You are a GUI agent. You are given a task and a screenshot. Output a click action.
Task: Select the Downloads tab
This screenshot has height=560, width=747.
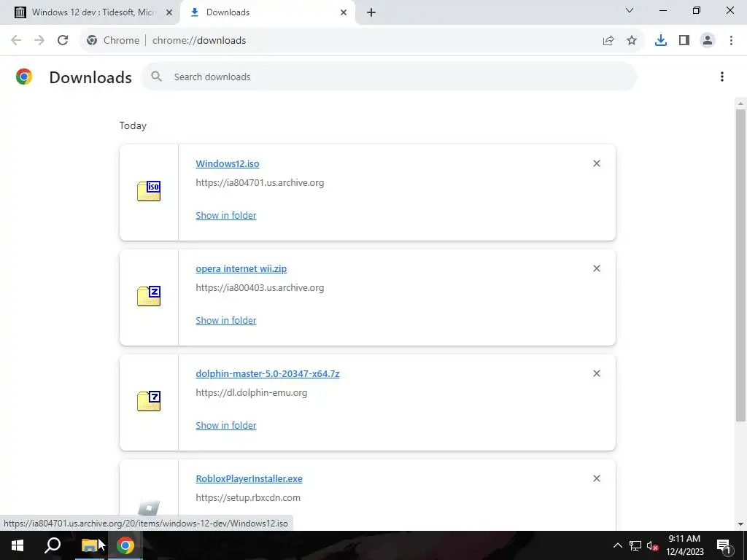point(267,12)
